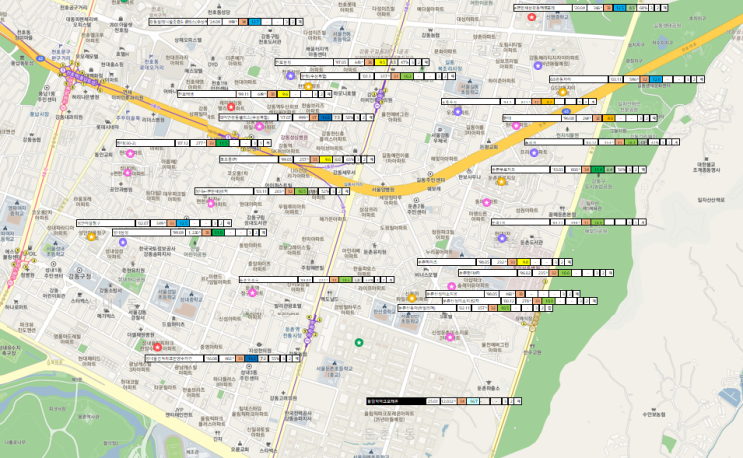Click the orange star at 둔촌푸르지오
The width and height of the screenshot is (743, 458).
click(501, 181)
